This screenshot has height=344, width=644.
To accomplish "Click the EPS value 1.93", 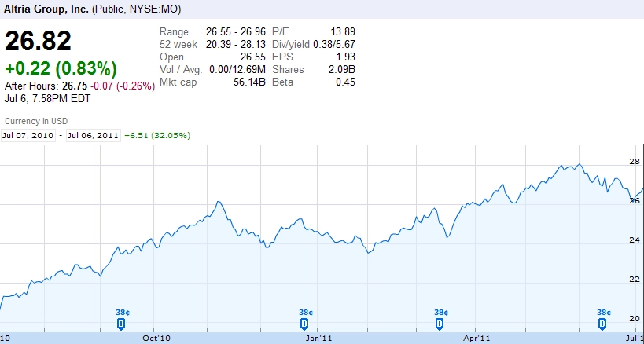I will pyautogui.click(x=345, y=57).
